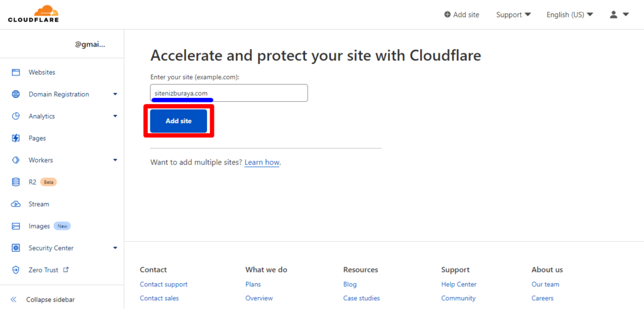The image size is (644, 309).
Task: Open the Support dropdown menu
Action: point(513,14)
